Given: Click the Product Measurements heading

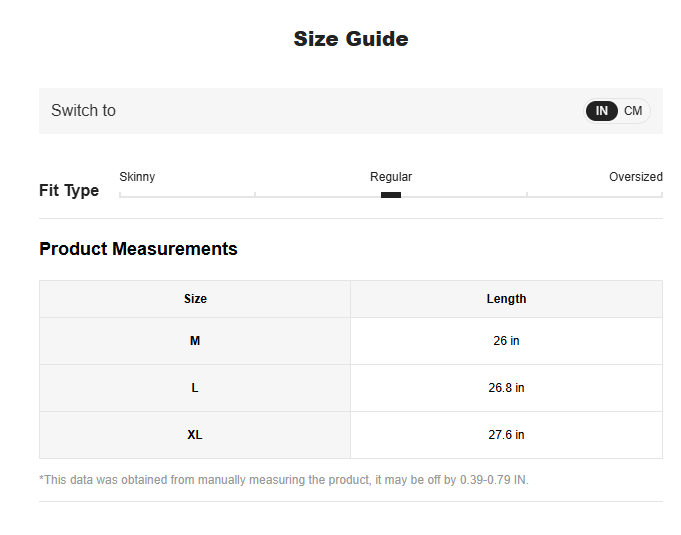Looking at the screenshot, I should pyautogui.click(x=138, y=249).
